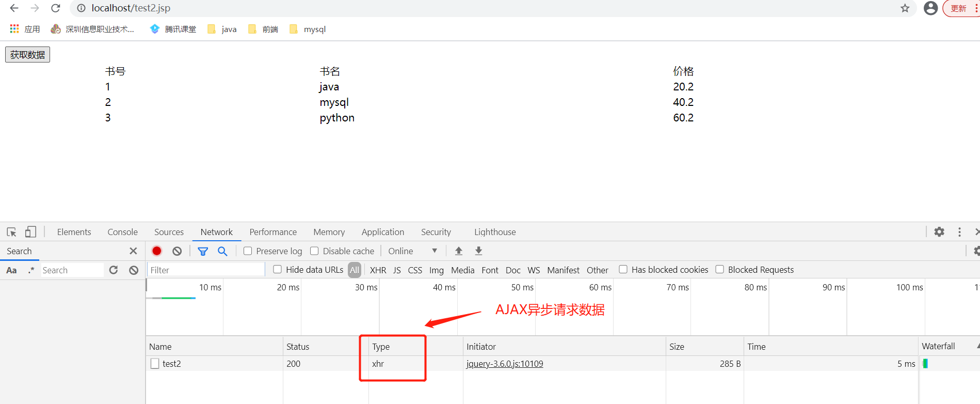Toggle the device toolbar icon
Viewport: 980px width, 404px height.
[30, 232]
